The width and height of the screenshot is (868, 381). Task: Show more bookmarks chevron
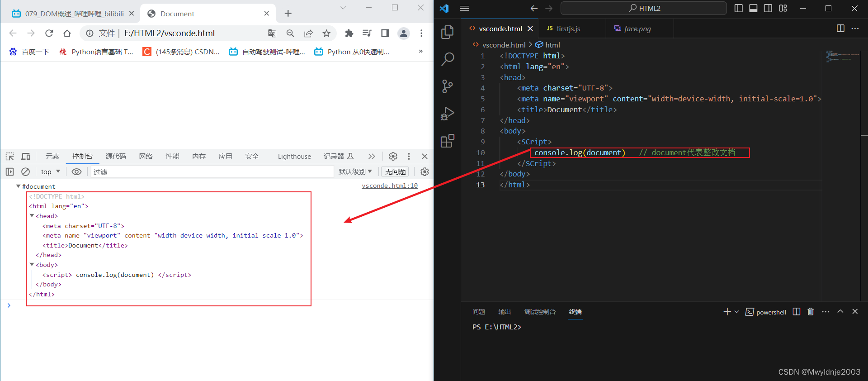coord(421,51)
